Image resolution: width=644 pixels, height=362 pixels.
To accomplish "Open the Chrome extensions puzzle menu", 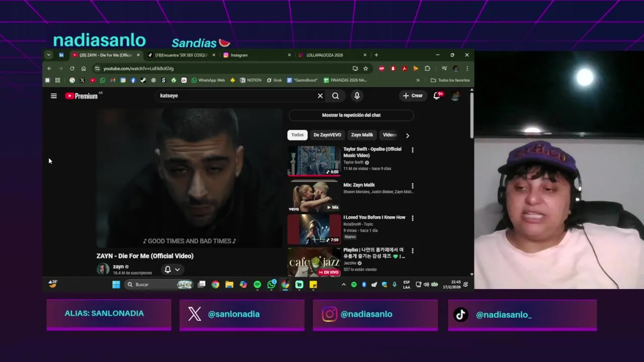I will (x=427, y=68).
